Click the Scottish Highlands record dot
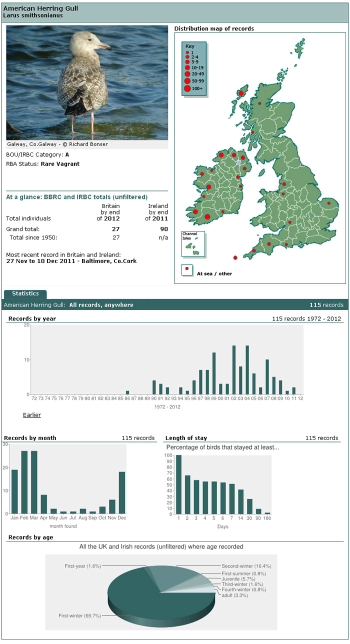This screenshot has width=350, height=644. coord(259,103)
